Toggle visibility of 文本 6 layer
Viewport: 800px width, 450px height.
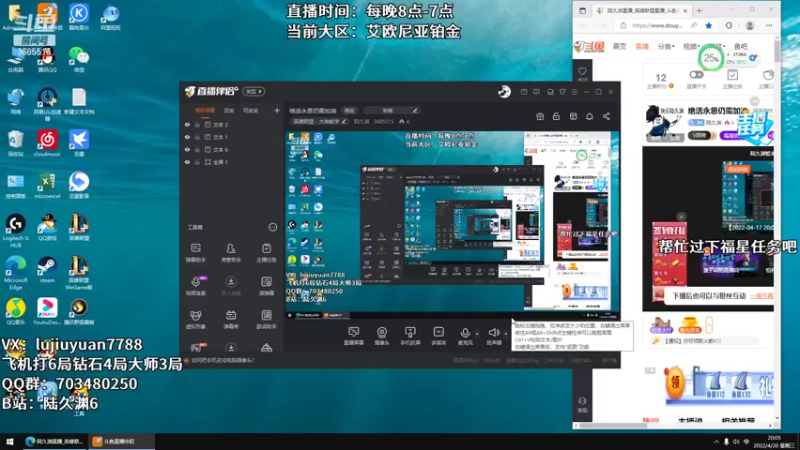tap(187, 149)
